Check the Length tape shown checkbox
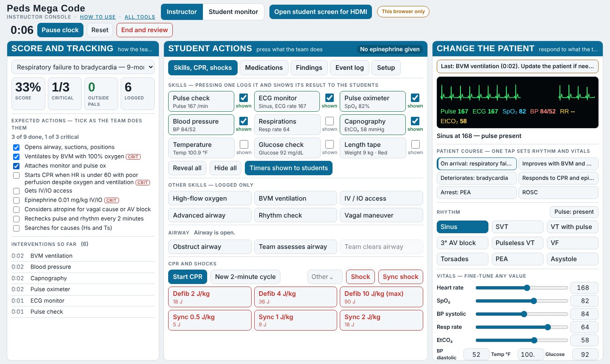610x364 pixels. pyautogui.click(x=416, y=145)
